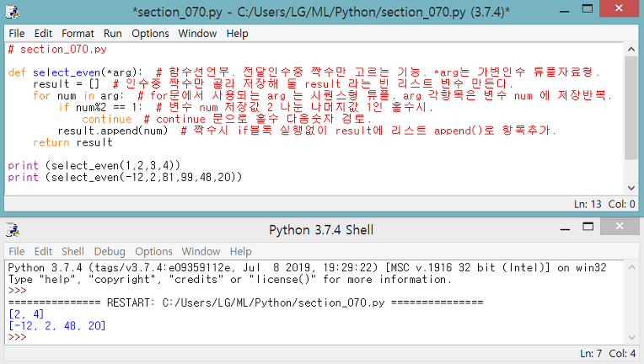Open the Python Shell's Options menu
The image size is (644, 364).
(153, 251)
